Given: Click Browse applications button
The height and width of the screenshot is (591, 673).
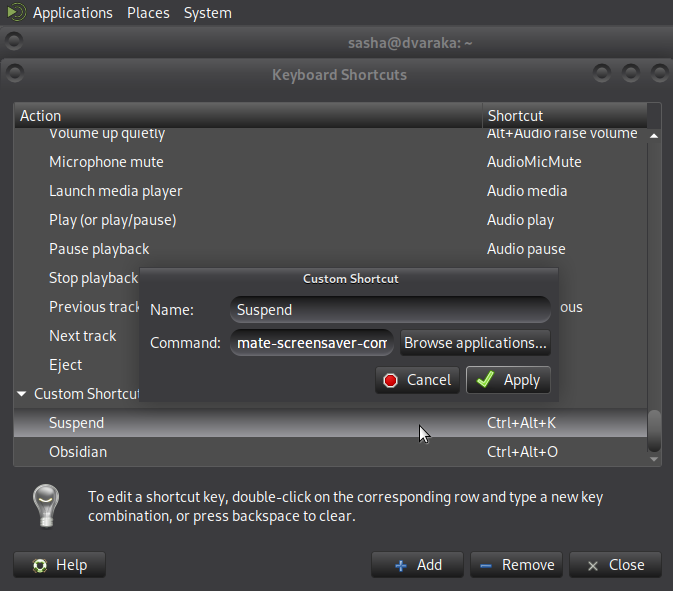Looking at the screenshot, I should pos(475,342).
